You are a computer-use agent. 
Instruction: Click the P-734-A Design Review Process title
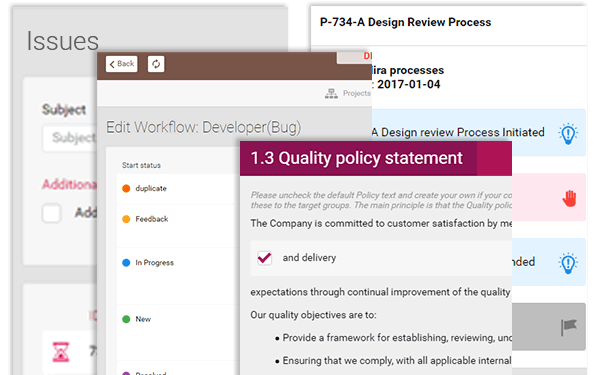(405, 22)
